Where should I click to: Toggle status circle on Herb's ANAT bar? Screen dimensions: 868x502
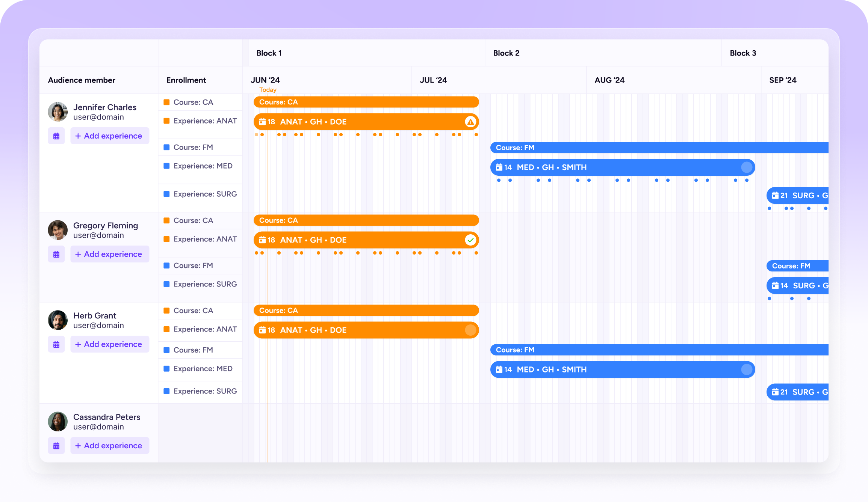(x=470, y=330)
